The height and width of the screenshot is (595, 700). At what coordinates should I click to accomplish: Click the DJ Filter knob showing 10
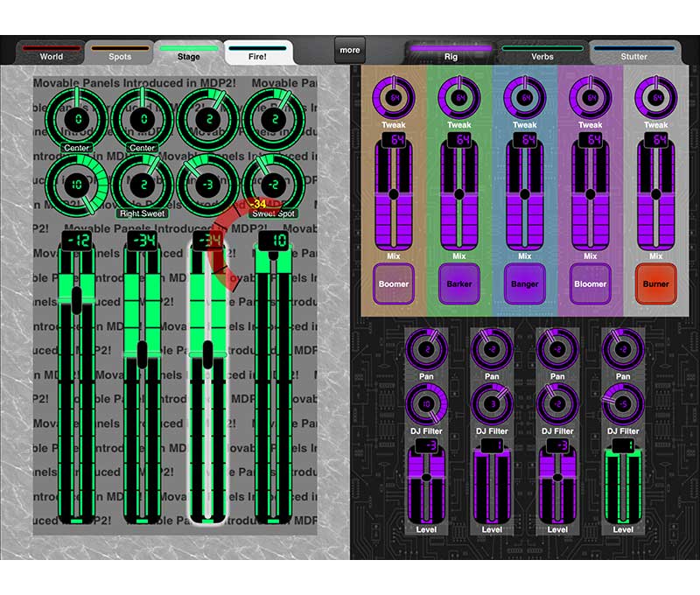[x=426, y=404]
